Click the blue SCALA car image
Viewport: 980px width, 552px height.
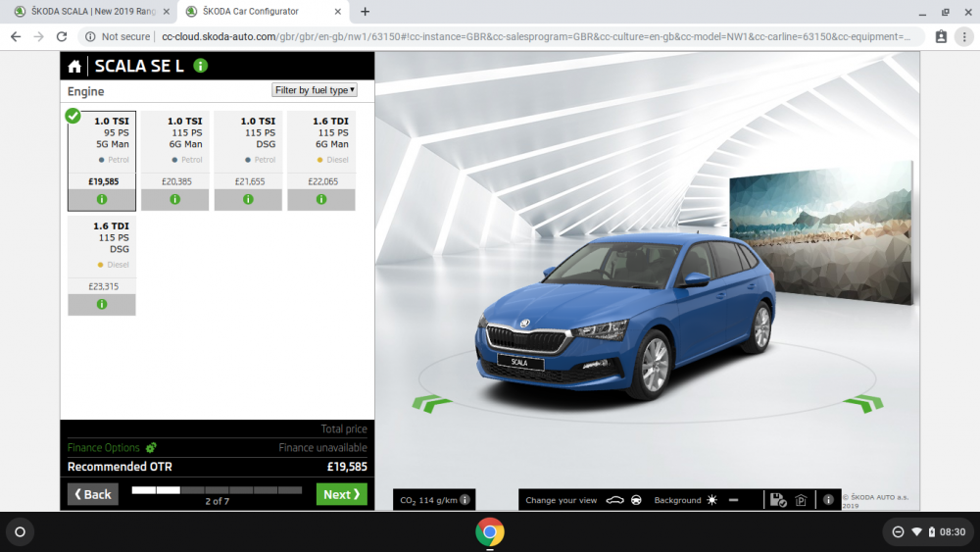pyautogui.click(x=625, y=316)
